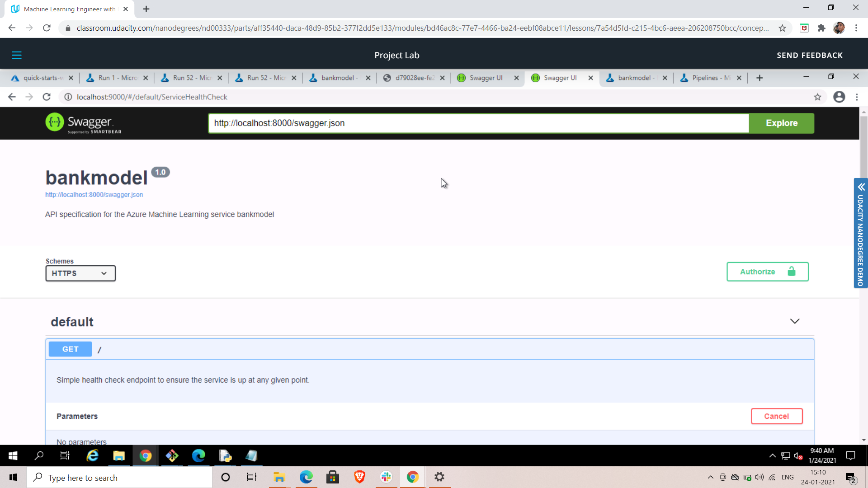
Task: Open the localhost swagger.json link
Action: point(94,195)
